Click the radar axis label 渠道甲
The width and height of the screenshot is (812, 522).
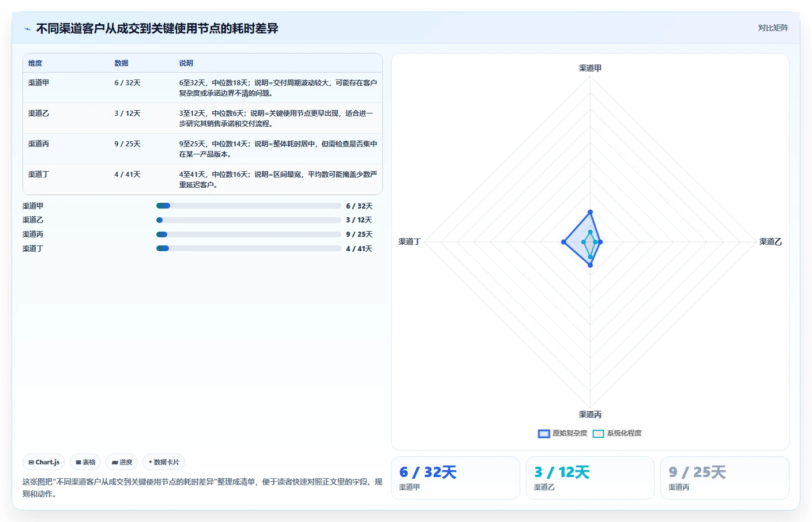[x=590, y=68]
